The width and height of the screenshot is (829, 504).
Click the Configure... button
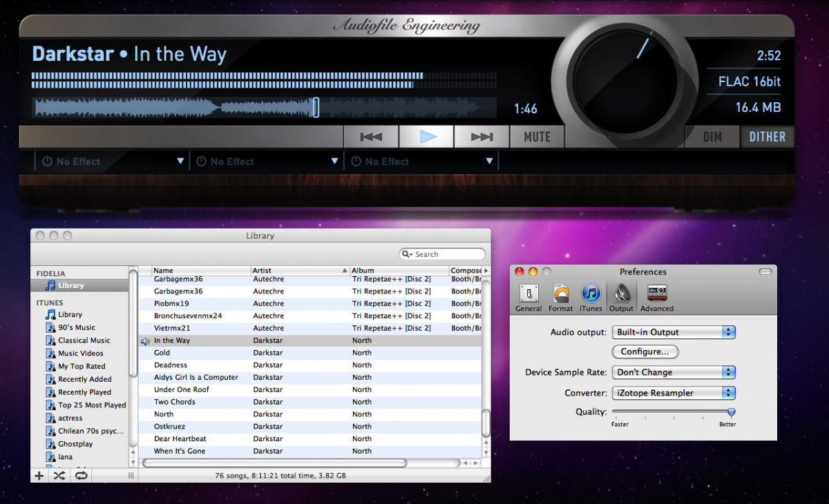645,351
